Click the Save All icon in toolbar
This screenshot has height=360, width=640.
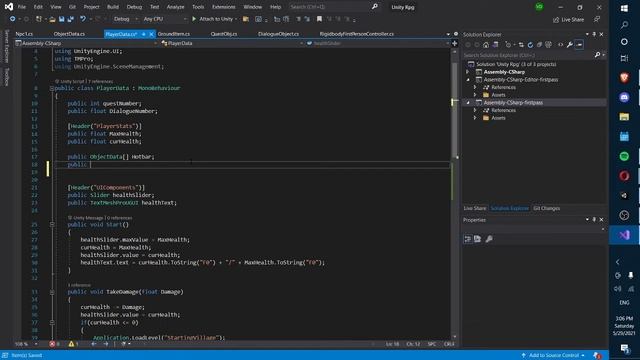point(71,19)
